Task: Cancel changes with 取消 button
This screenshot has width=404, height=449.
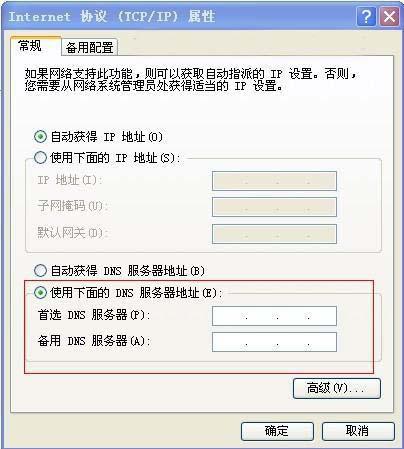Action: coord(358,431)
